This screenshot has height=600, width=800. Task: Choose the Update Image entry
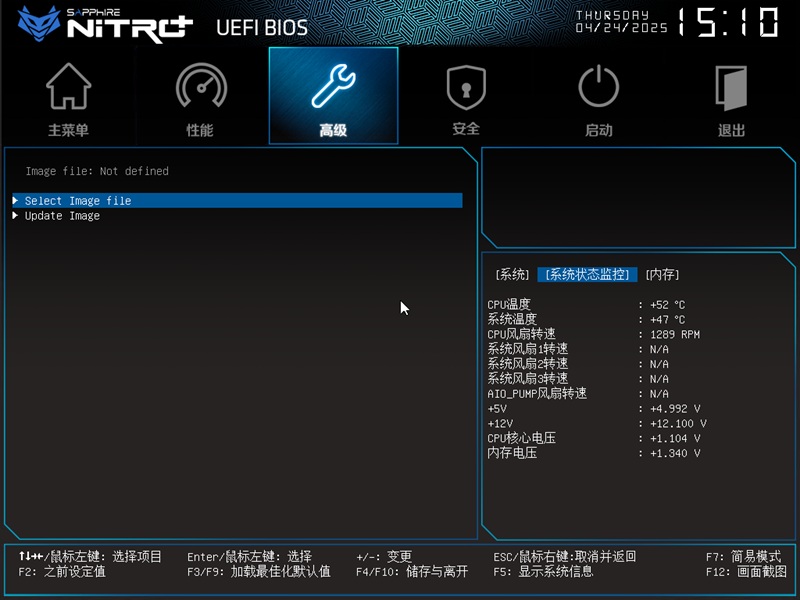click(62, 216)
